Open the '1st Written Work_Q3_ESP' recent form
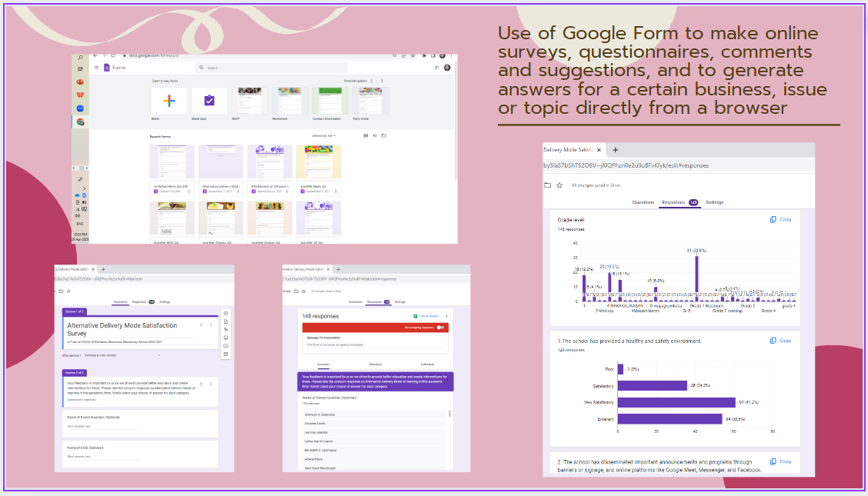 pyautogui.click(x=172, y=170)
